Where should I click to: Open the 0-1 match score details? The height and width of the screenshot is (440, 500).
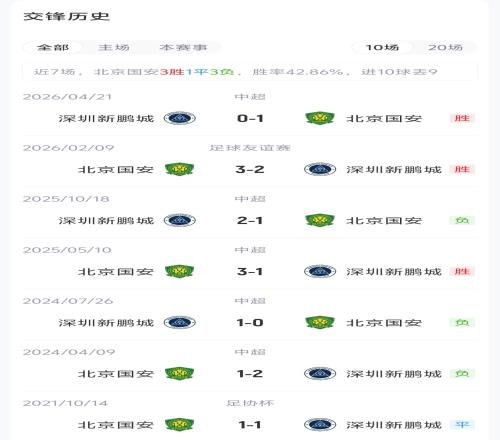250,118
